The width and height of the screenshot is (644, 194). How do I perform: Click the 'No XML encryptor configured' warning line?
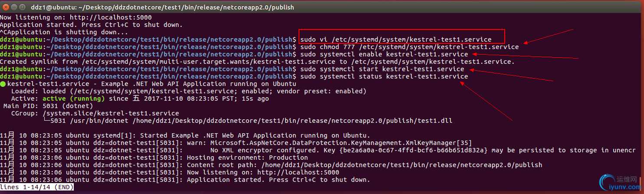click(x=318, y=150)
